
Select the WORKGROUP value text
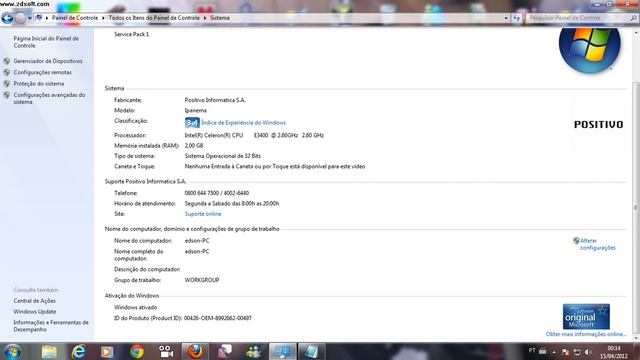point(202,280)
